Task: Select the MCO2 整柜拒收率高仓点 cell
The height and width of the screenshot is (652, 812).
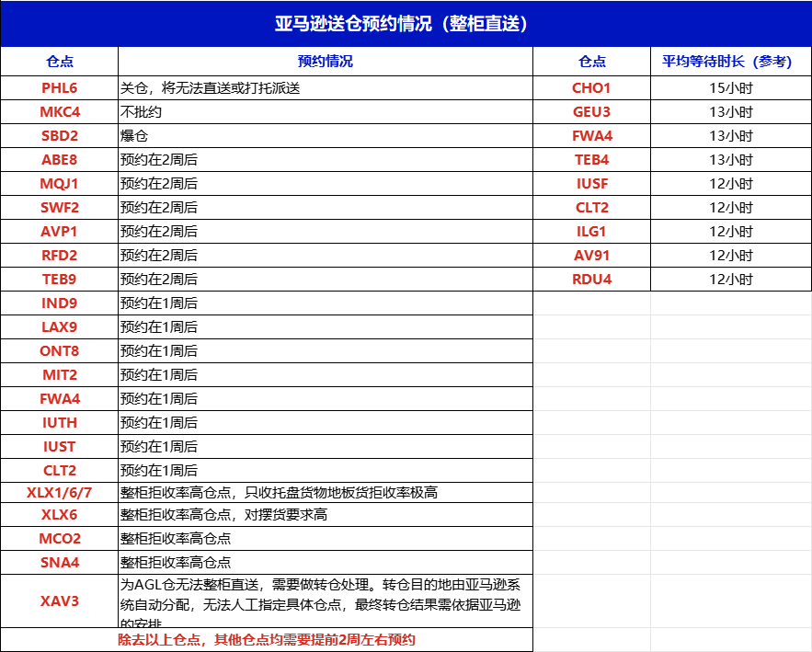Action: pos(326,539)
